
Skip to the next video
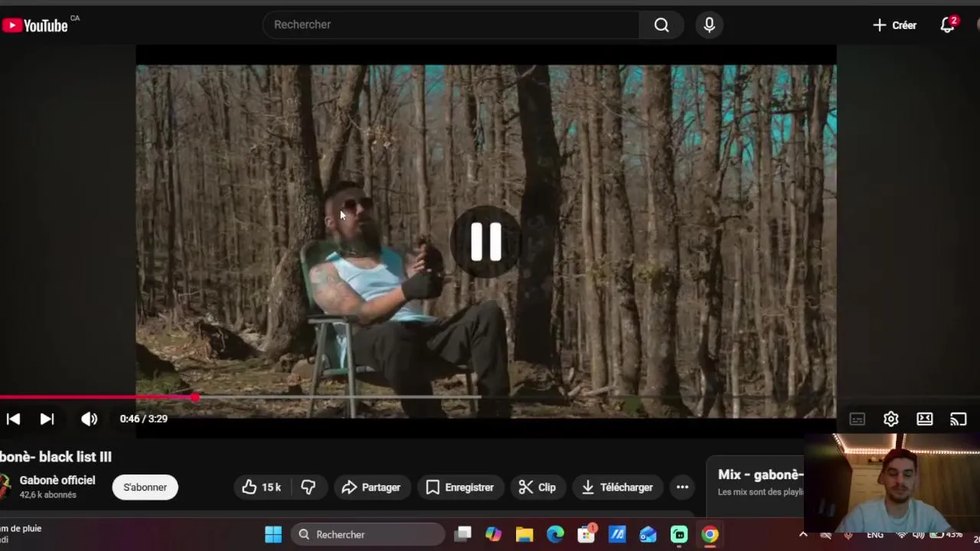click(x=47, y=419)
